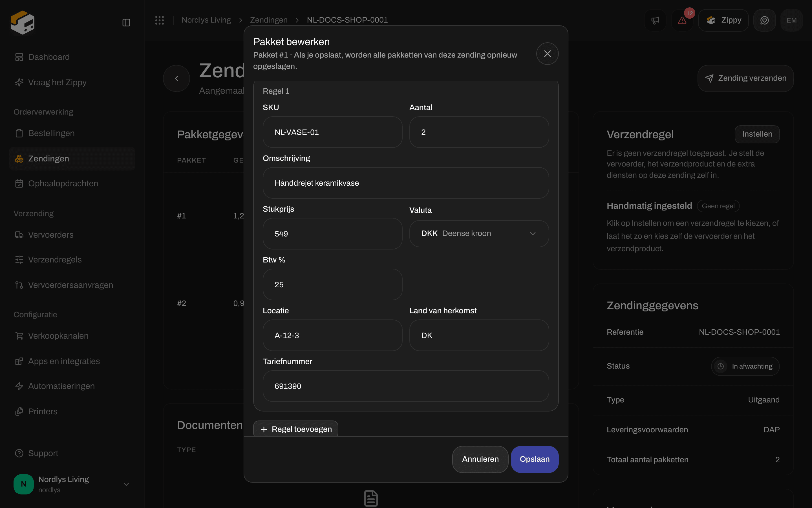Open the Zippy assistant button
Viewport: 812px width, 508px height.
pyautogui.click(x=723, y=21)
